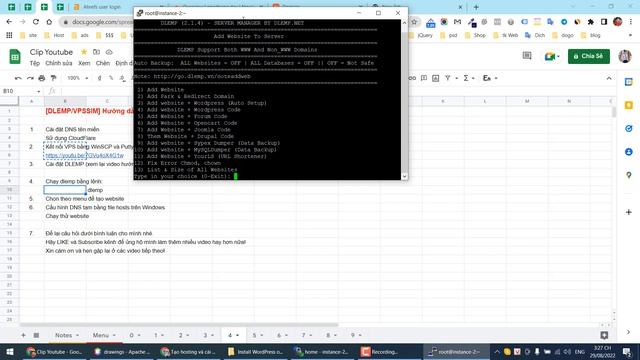Expand the Name box dropdown arrow

38,91
